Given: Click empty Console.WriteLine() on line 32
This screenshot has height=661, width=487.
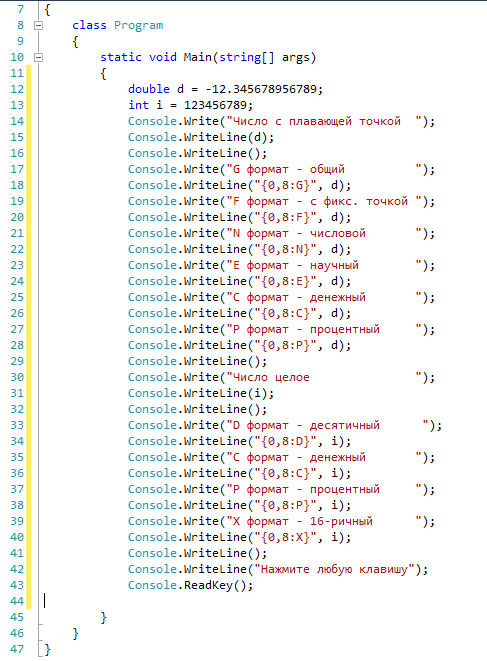Looking at the screenshot, I should pos(198,410).
